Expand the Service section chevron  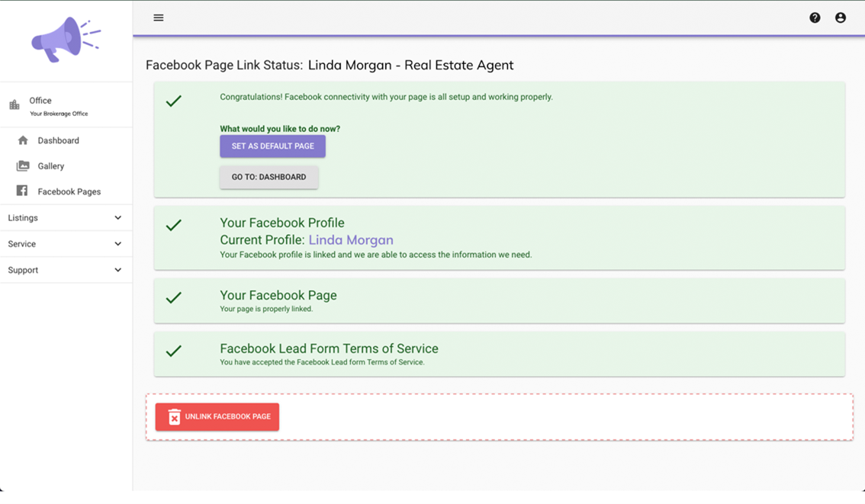point(117,244)
